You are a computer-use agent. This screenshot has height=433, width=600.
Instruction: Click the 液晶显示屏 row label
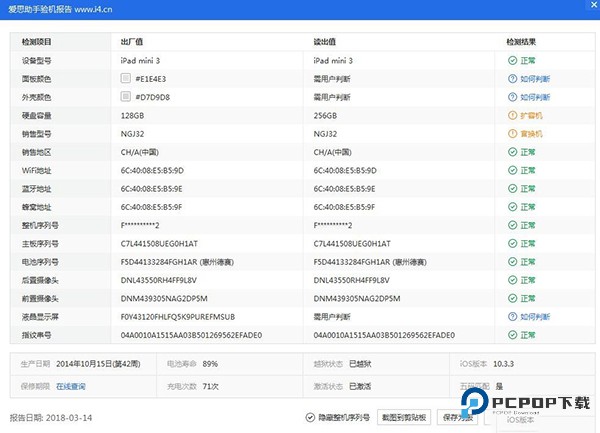pyautogui.click(x=40, y=317)
